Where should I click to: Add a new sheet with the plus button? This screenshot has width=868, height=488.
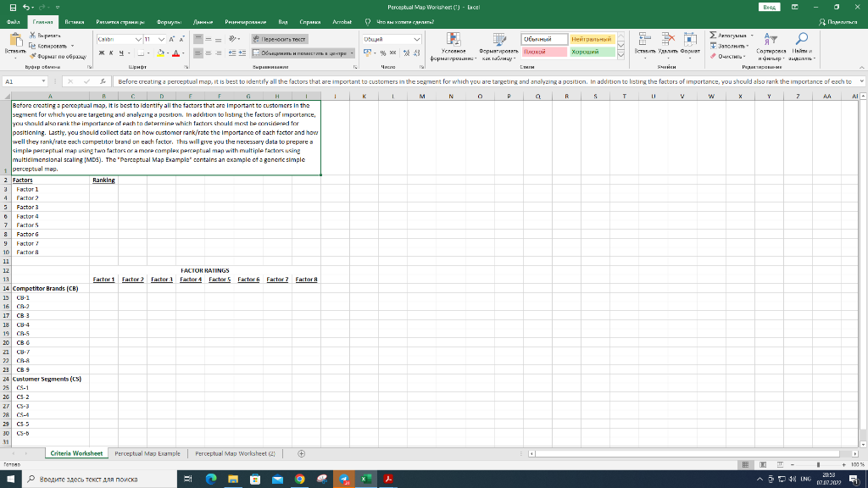coord(301,453)
